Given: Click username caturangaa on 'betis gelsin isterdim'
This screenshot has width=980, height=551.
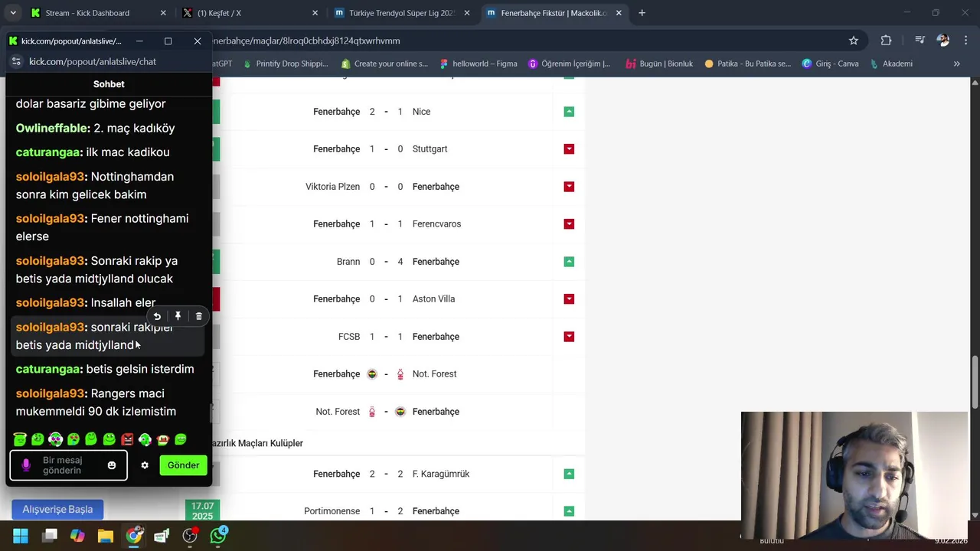Looking at the screenshot, I should (x=49, y=369).
